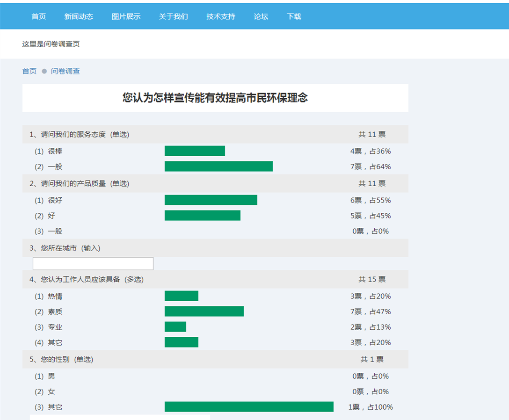Screen dimensions: 509x420
Task: Click the survey title 您认为怎样宣传能有效提高市民环保理念
Action: [x=215, y=98]
